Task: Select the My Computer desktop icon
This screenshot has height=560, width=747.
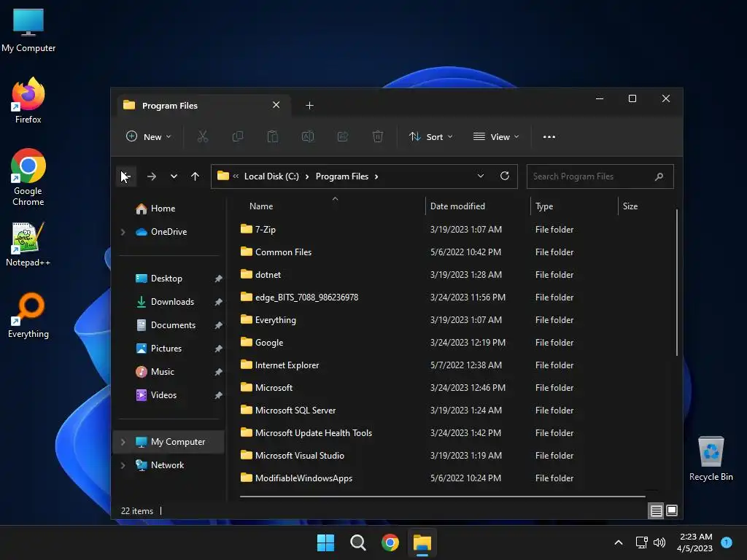Action: [28, 31]
